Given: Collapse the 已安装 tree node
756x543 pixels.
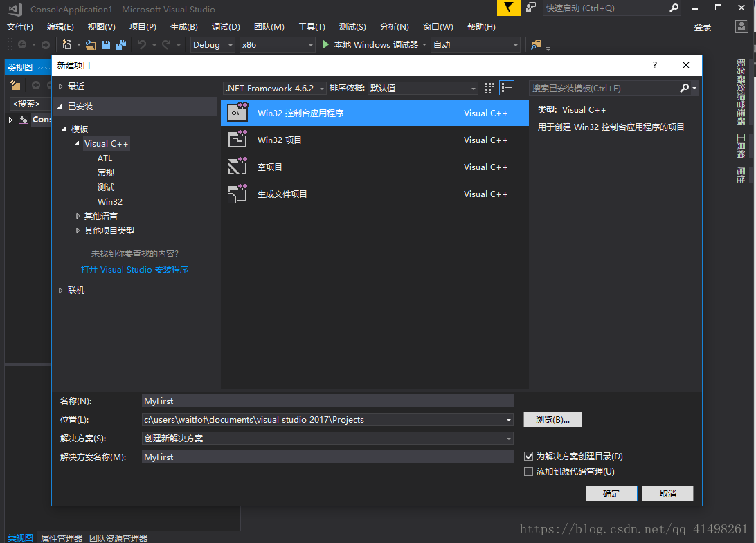Looking at the screenshot, I should coord(60,107).
